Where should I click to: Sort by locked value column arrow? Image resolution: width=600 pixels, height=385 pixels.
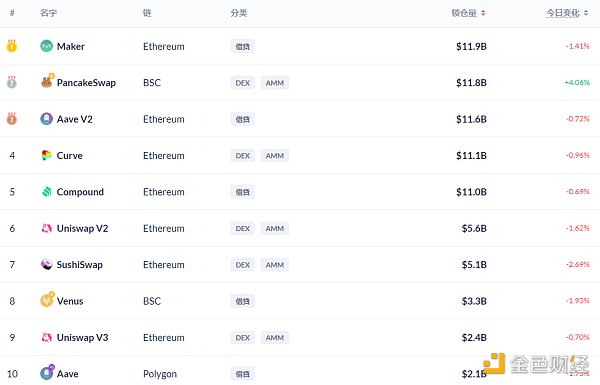coord(483,13)
